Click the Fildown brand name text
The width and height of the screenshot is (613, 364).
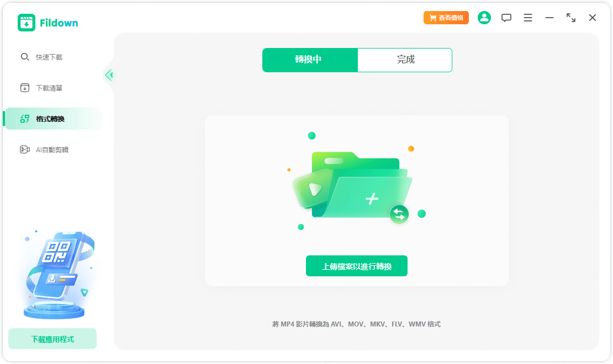coord(59,23)
